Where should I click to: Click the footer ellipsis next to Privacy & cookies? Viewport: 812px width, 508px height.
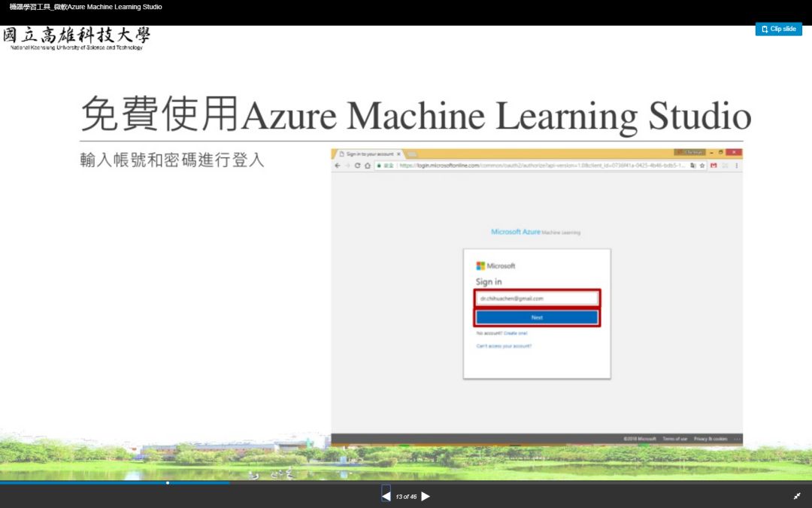[737, 439]
